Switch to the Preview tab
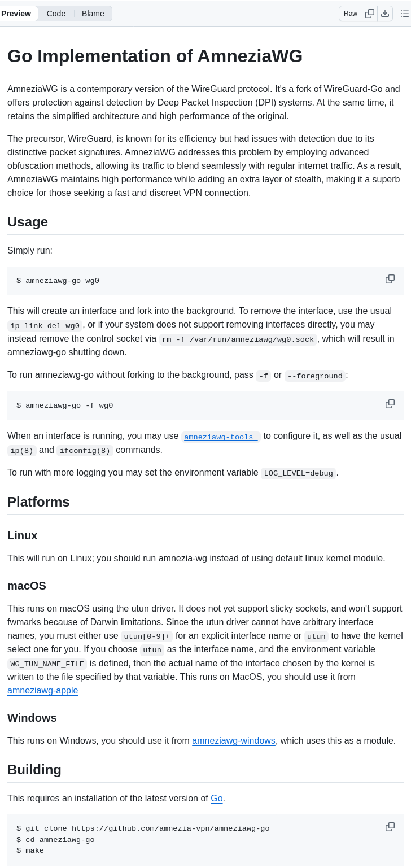Image resolution: width=411 pixels, height=868 pixels. pos(16,14)
